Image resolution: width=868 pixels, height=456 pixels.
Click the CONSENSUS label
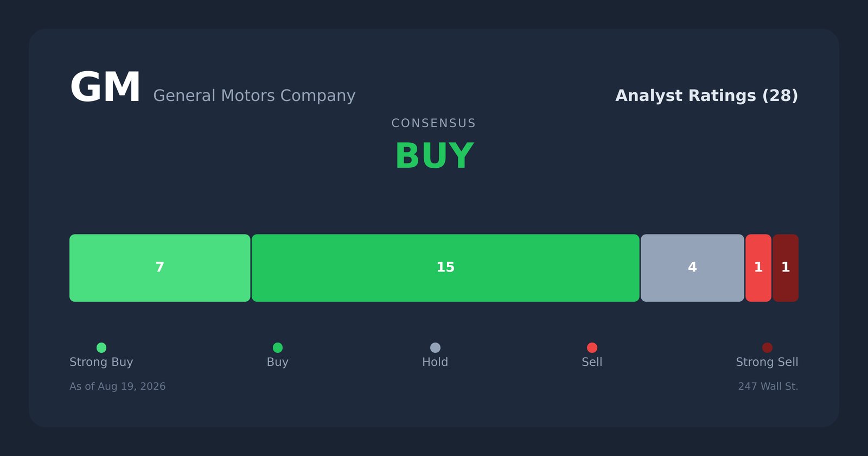pyautogui.click(x=434, y=123)
